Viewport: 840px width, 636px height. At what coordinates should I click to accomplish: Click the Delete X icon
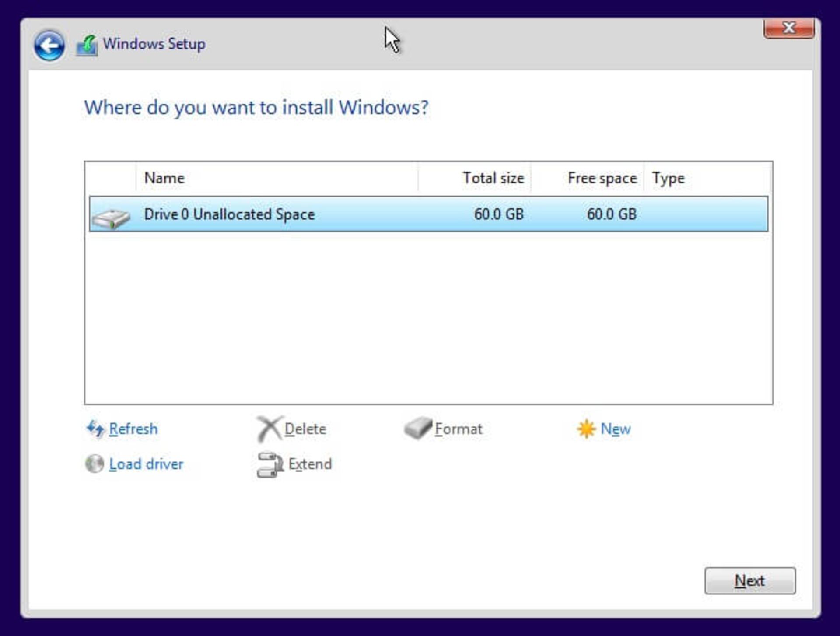click(x=269, y=429)
